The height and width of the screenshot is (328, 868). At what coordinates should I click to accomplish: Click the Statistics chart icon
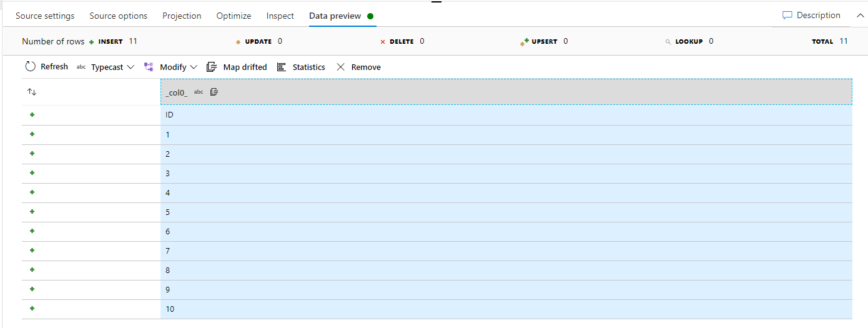tap(282, 67)
